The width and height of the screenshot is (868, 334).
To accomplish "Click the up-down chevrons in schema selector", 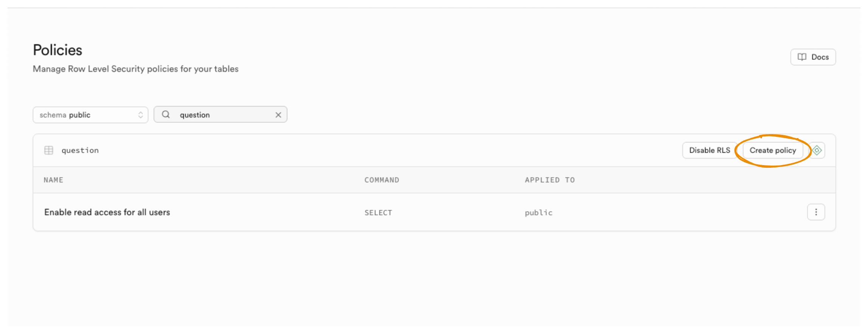I will point(141,115).
